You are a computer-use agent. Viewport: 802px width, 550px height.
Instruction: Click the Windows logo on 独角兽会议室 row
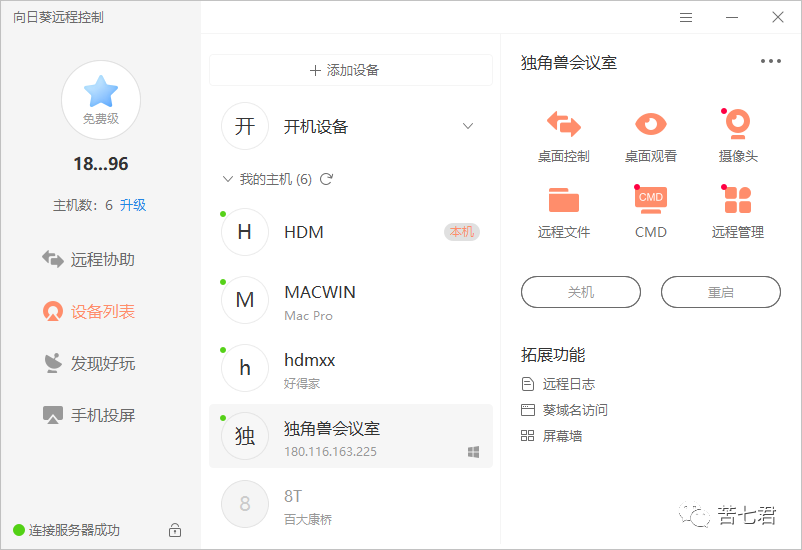(474, 452)
